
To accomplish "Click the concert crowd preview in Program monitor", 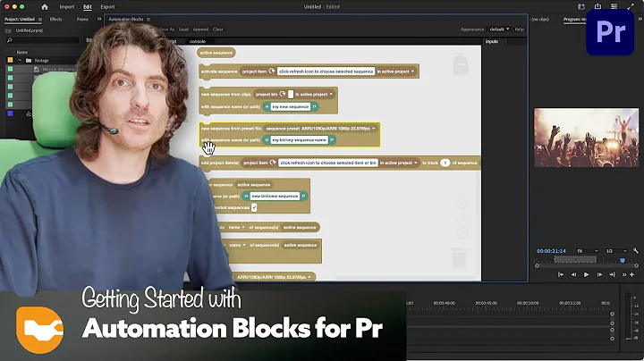I will [x=586, y=138].
